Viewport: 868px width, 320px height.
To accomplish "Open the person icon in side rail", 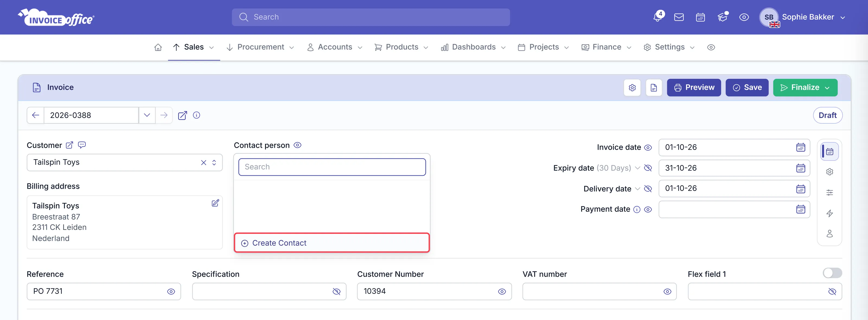I will (829, 233).
